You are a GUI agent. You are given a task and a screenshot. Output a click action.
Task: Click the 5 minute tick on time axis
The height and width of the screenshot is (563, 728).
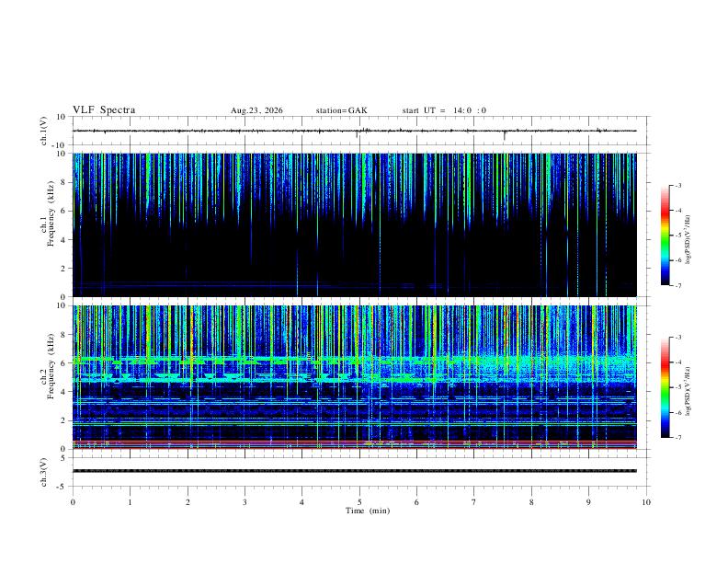(x=359, y=502)
